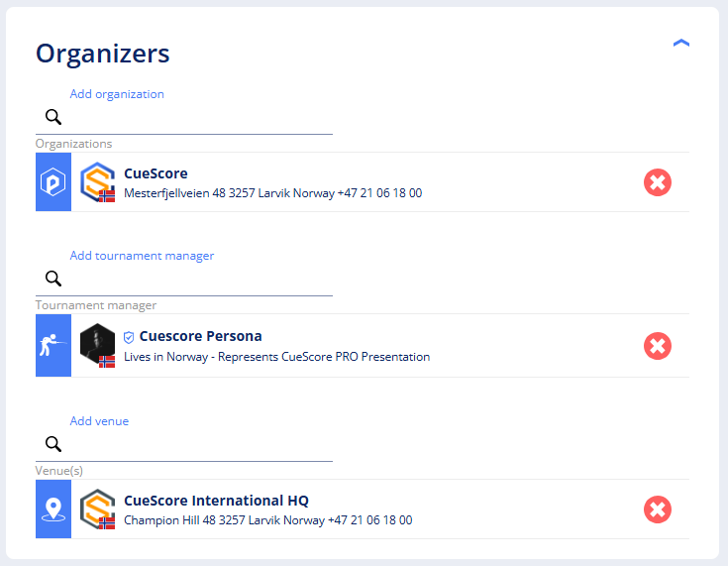Viewport: 728px width, 566px height.
Task: Collapse the Organizers section chevron
Action: coord(681,44)
